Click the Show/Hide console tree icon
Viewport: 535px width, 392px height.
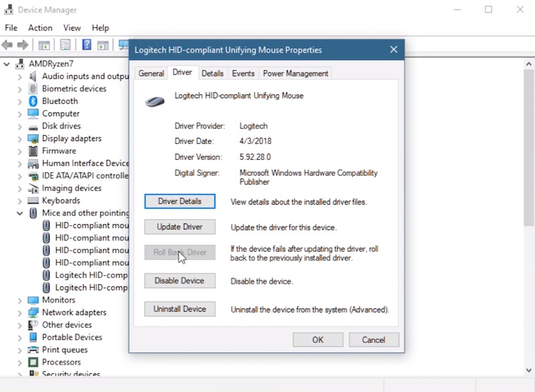pyautogui.click(x=44, y=45)
